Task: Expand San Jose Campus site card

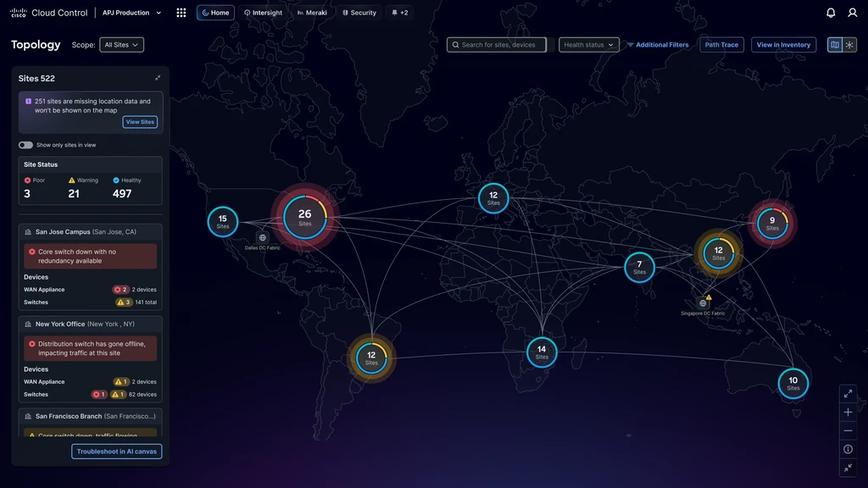Action: click(x=90, y=232)
